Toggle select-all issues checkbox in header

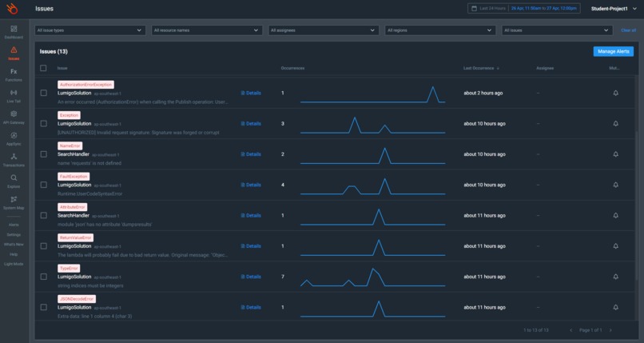[x=43, y=68]
